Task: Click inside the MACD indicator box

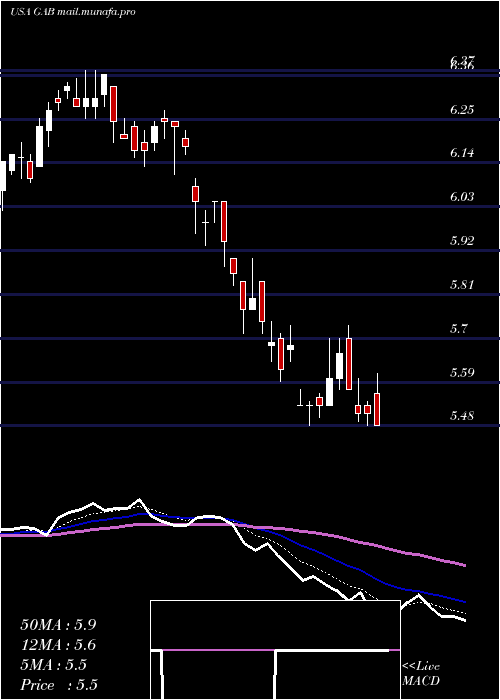Action: pos(275,650)
